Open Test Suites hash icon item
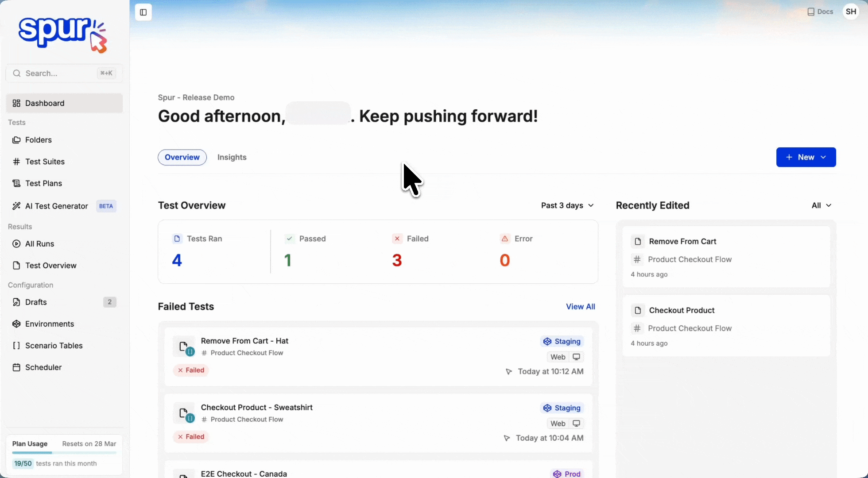Viewport: 868px width, 478px height. (45, 162)
